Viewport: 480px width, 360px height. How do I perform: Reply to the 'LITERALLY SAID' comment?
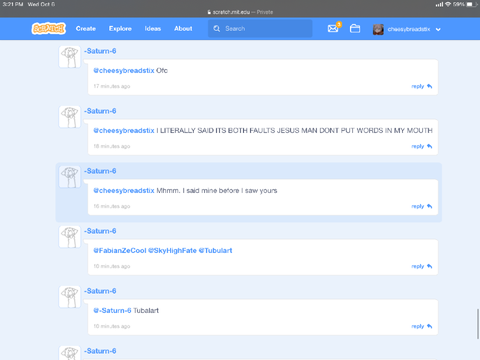pos(421,146)
